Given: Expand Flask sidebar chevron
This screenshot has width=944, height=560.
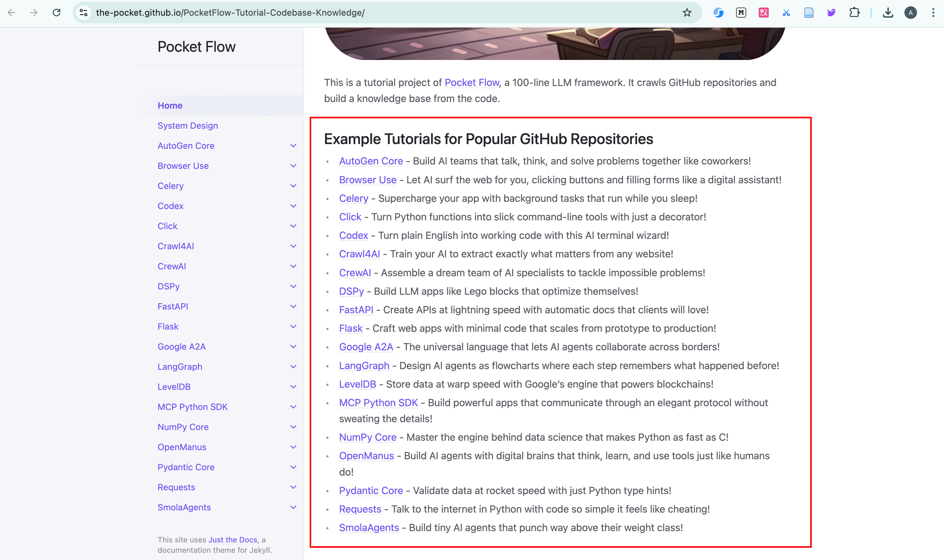Looking at the screenshot, I should coord(293,326).
